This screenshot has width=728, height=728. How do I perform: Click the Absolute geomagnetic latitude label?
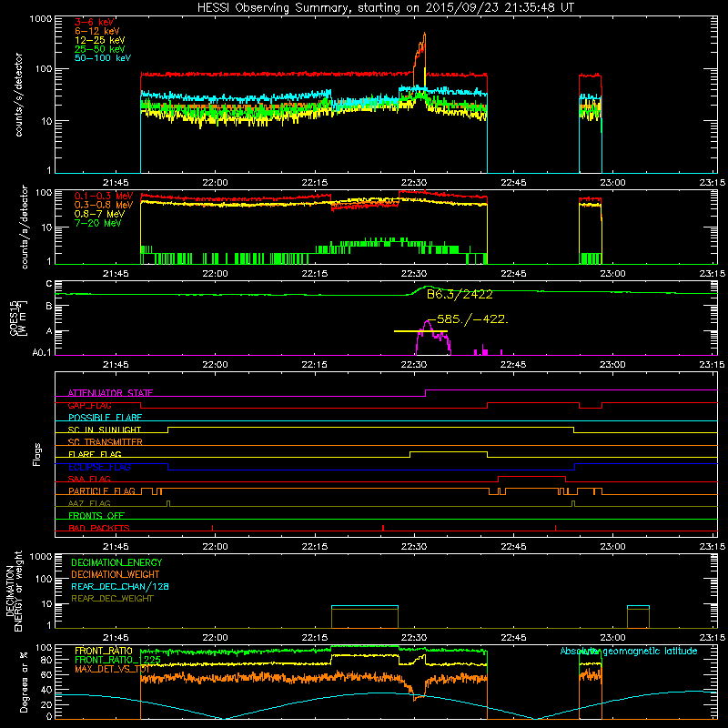click(629, 651)
